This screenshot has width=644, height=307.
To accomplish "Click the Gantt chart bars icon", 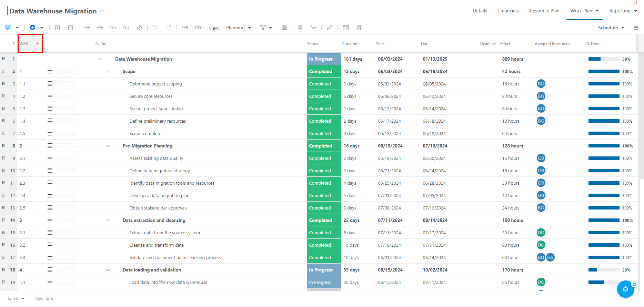I will point(300,28).
